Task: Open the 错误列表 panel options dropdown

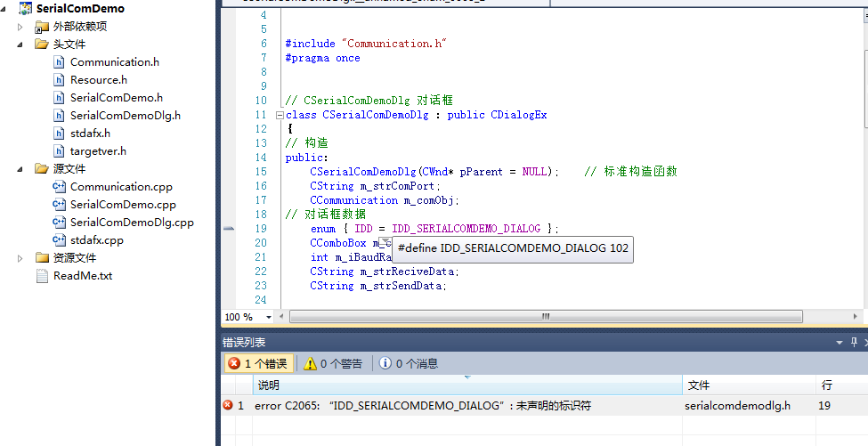Action: [840, 343]
